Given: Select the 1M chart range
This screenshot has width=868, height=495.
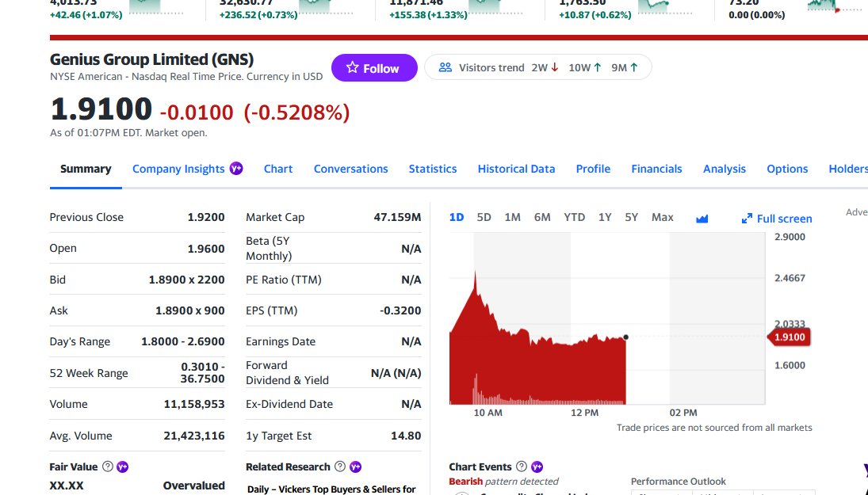Looking at the screenshot, I should tap(513, 217).
